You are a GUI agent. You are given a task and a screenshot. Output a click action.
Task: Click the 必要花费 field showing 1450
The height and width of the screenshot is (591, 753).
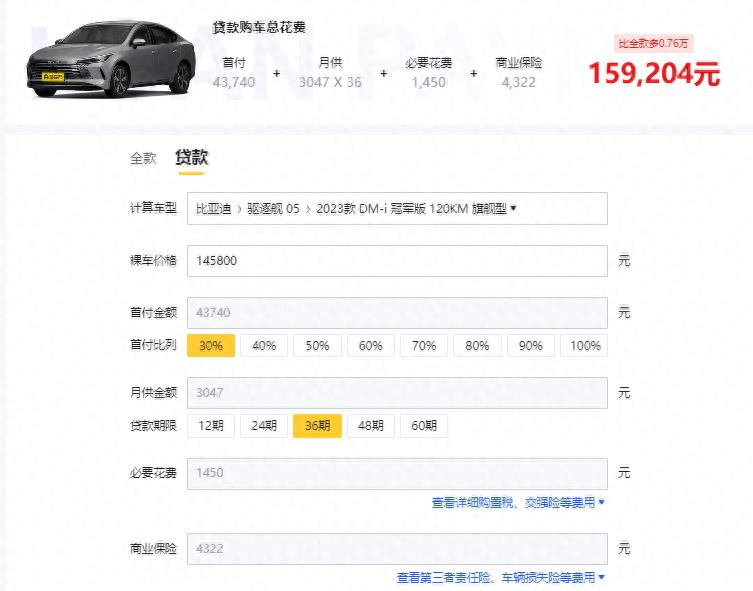coord(397,473)
